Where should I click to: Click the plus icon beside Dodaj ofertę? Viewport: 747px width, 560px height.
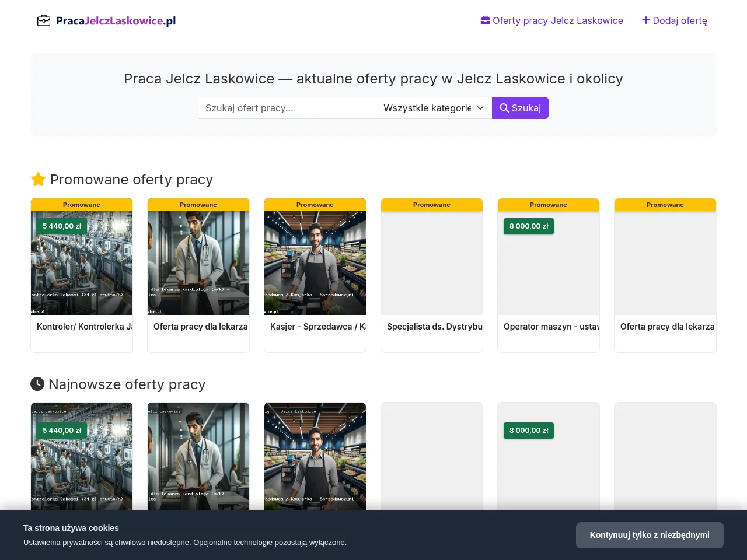[x=646, y=20]
